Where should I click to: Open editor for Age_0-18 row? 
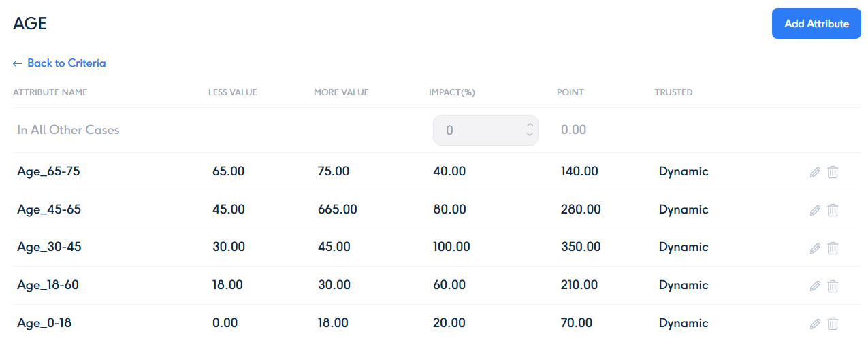pyautogui.click(x=815, y=324)
